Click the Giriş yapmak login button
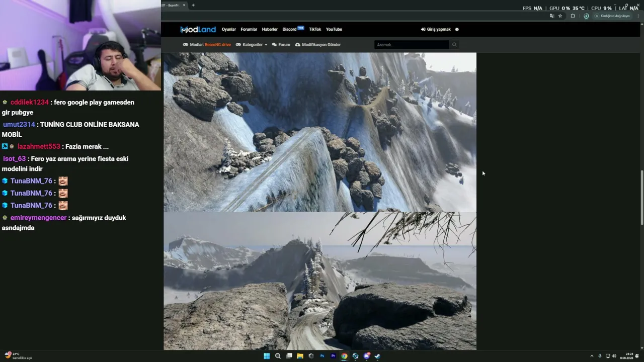The image size is (644, 362). click(436, 29)
